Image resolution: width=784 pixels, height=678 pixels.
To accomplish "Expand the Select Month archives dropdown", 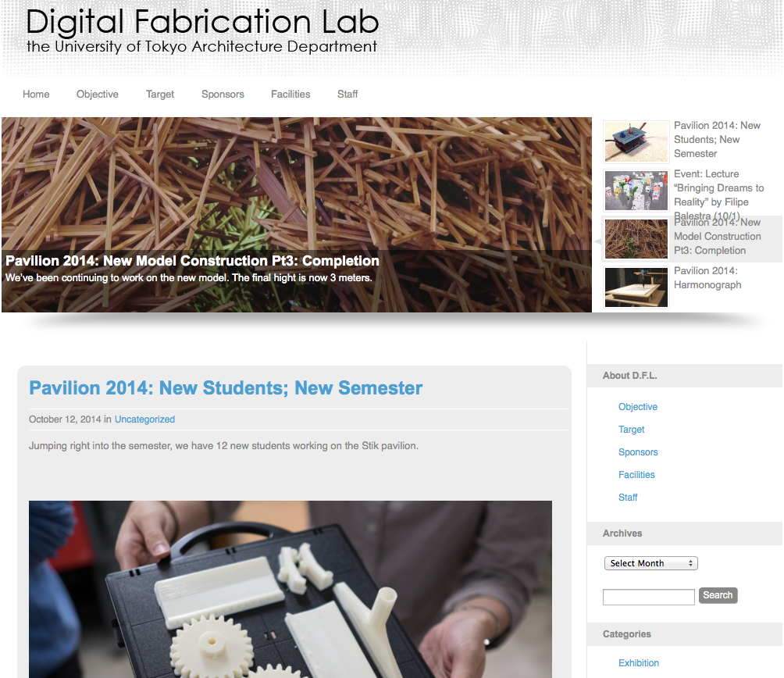I will pyautogui.click(x=650, y=563).
